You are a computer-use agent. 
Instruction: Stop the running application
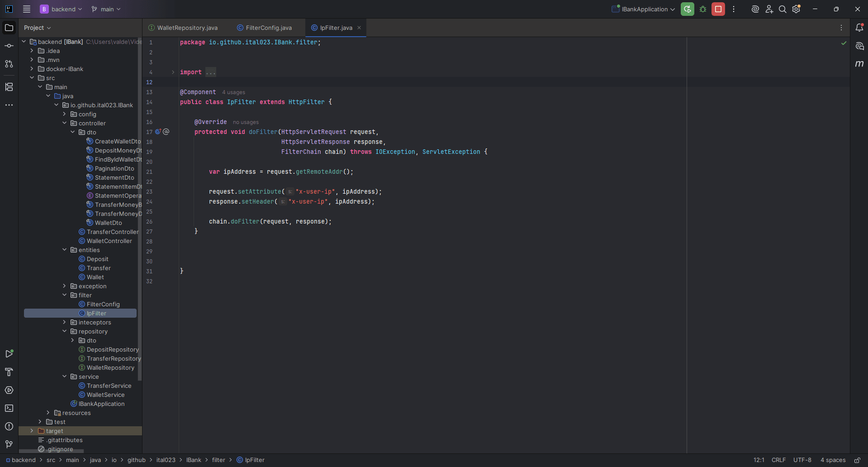(x=717, y=9)
